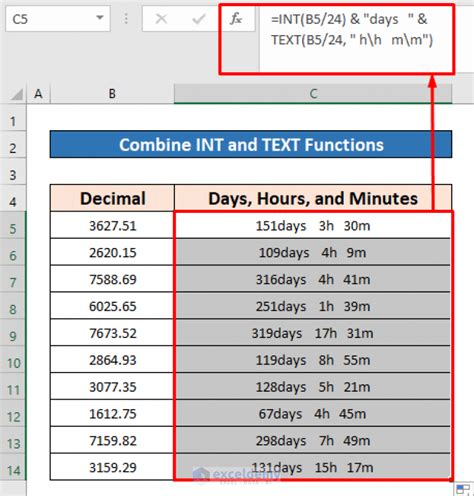Click the Select All corner triangle
This screenshot has width=474, height=496.
click(x=16, y=95)
